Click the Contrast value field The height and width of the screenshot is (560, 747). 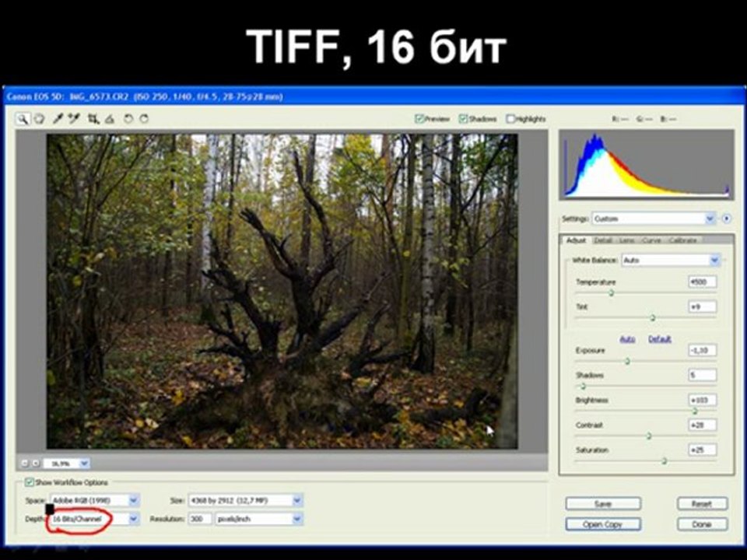702,425
